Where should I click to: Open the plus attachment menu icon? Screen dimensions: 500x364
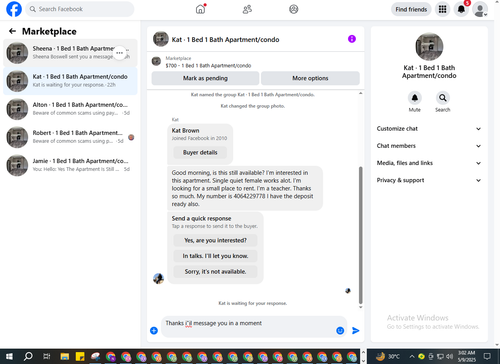coord(154,330)
